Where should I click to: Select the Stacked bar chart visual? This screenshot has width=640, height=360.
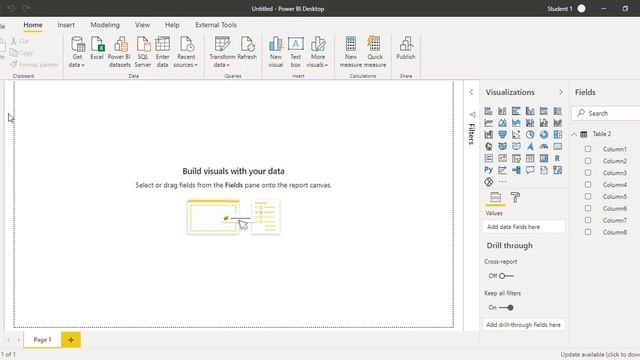pos(488,111)
